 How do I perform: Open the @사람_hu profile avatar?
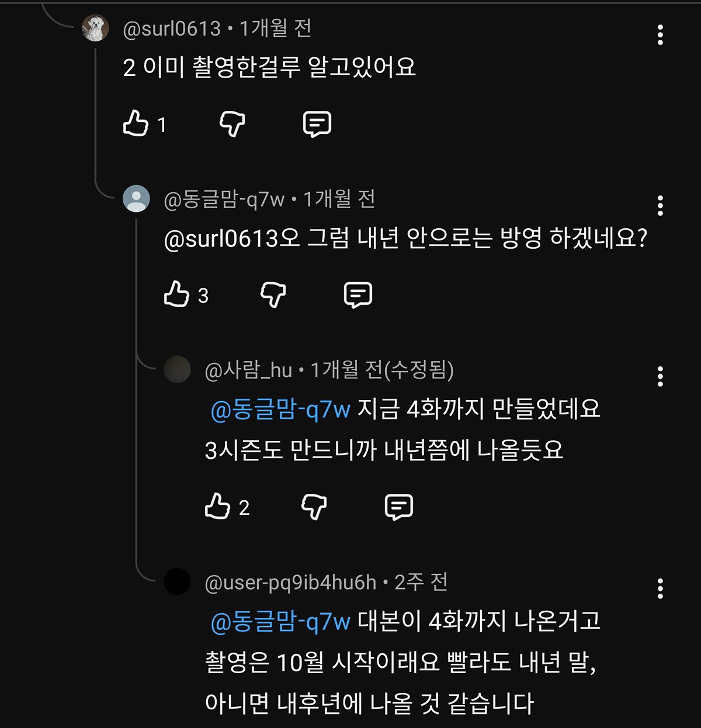tap(177, 370)
